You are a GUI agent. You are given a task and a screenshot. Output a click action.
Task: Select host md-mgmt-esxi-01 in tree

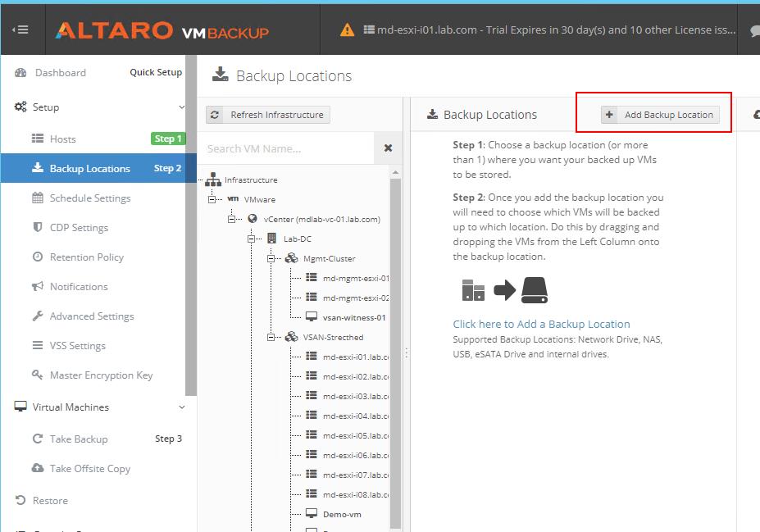356,278
